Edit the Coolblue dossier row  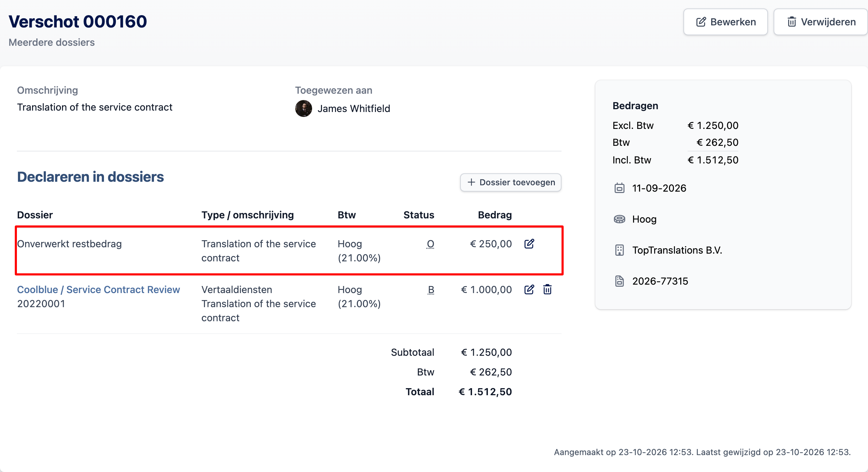click(x=529, y=290)
